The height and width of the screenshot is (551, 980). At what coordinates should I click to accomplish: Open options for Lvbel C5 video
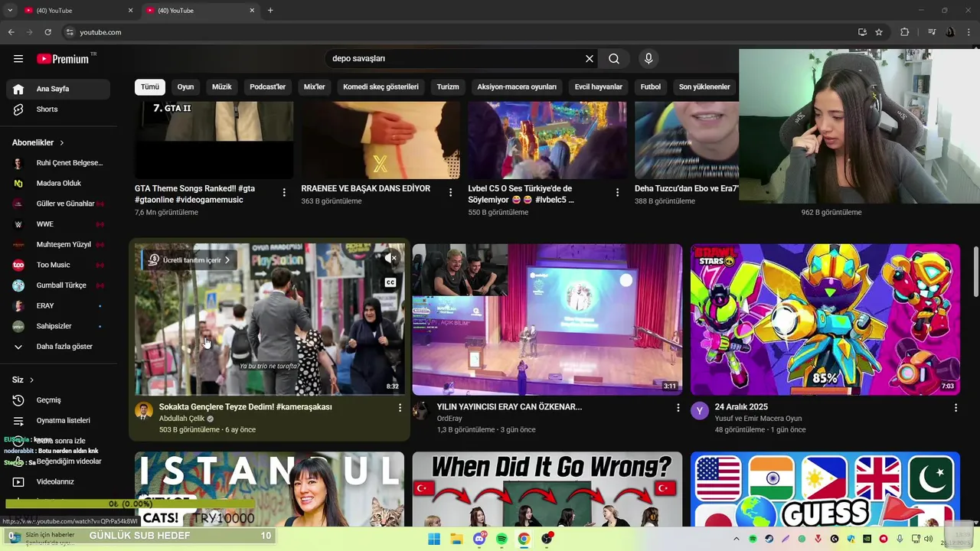[617, 193]
